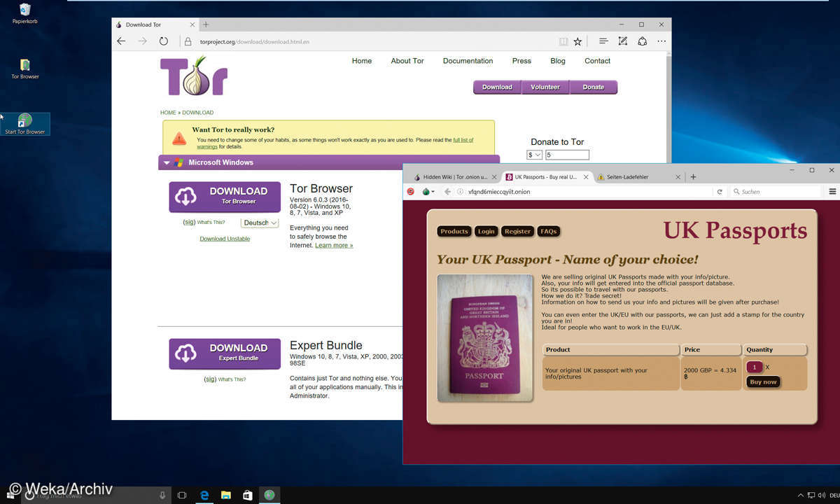Click the Suchen search box
The image size is (840, 504).
coord(776,191)
